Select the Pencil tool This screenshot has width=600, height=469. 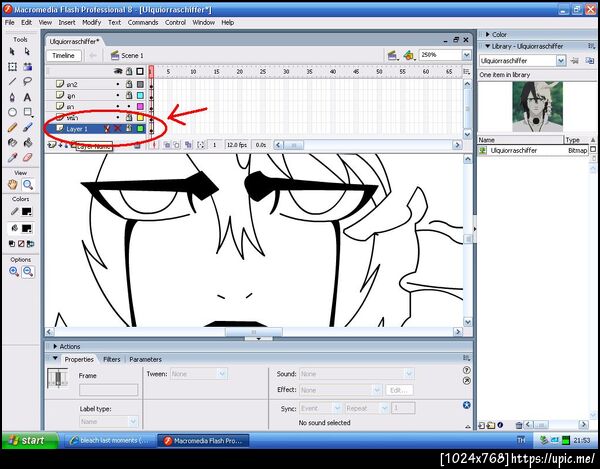click(x=12, y=127)
